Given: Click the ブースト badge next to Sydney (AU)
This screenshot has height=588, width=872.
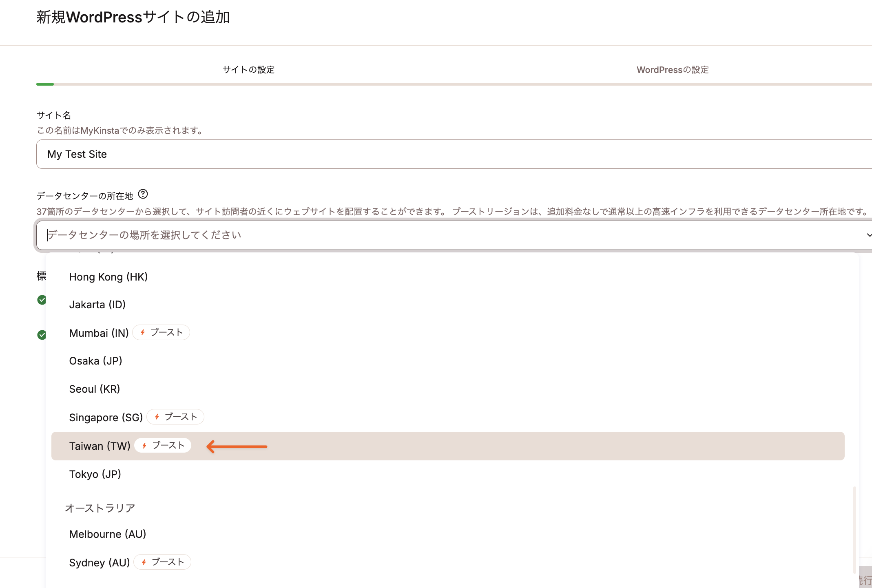Looking at the screenshot, I should 162,562.
